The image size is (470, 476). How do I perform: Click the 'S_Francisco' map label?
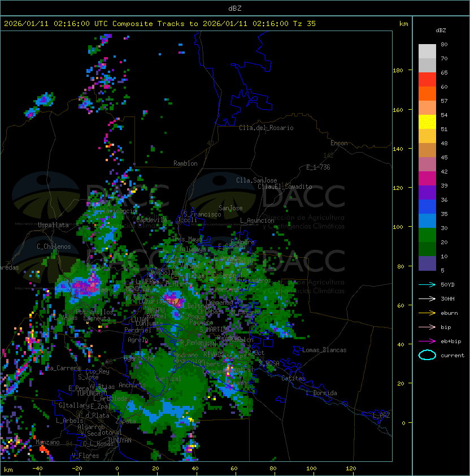(x=202, y=214)
